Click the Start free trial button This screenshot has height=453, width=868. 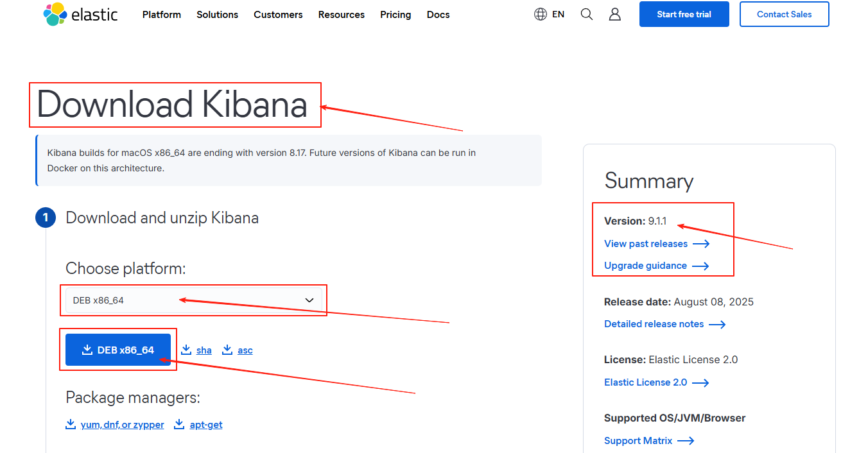pyautogui.click(x=684, y=14)
